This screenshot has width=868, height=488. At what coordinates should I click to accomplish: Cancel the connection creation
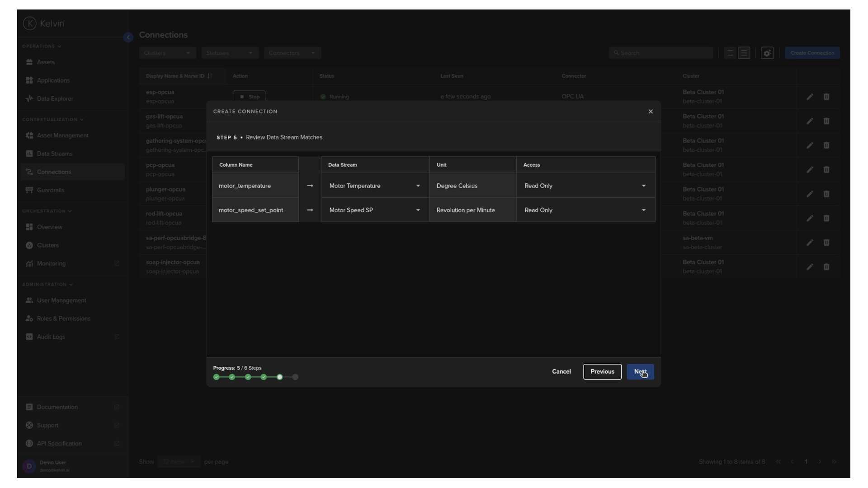561,371
